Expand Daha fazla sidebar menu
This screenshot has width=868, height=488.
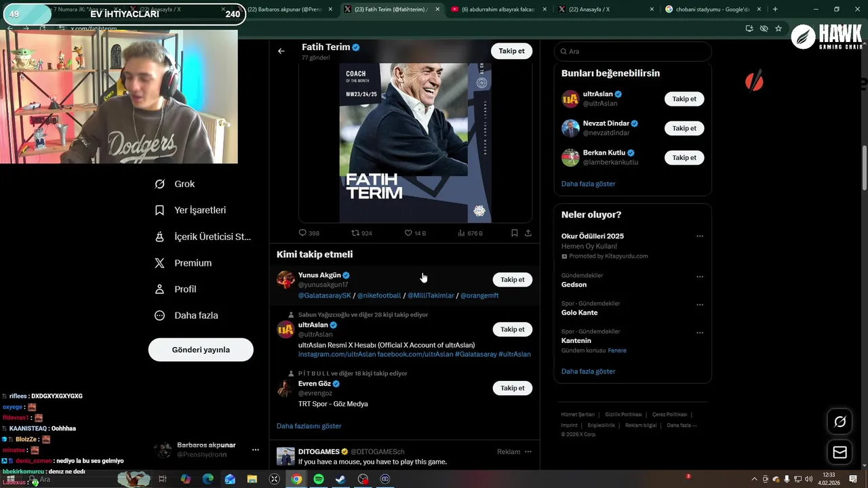click(x=186, y=315)
